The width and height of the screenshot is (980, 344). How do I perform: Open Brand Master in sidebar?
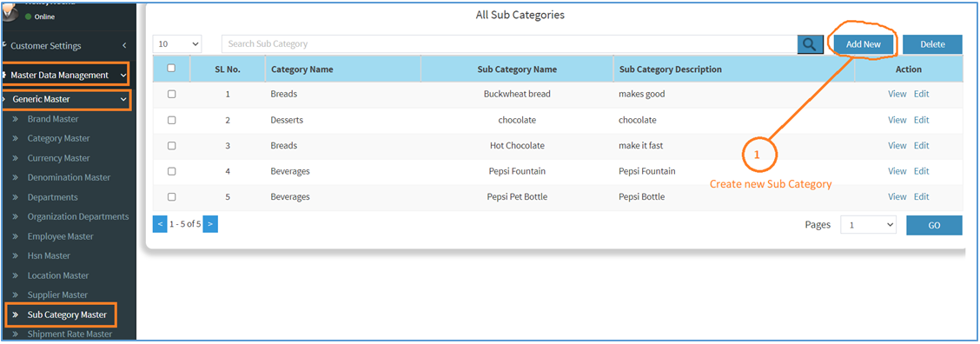pyautogui.click(x=53, y=119)
